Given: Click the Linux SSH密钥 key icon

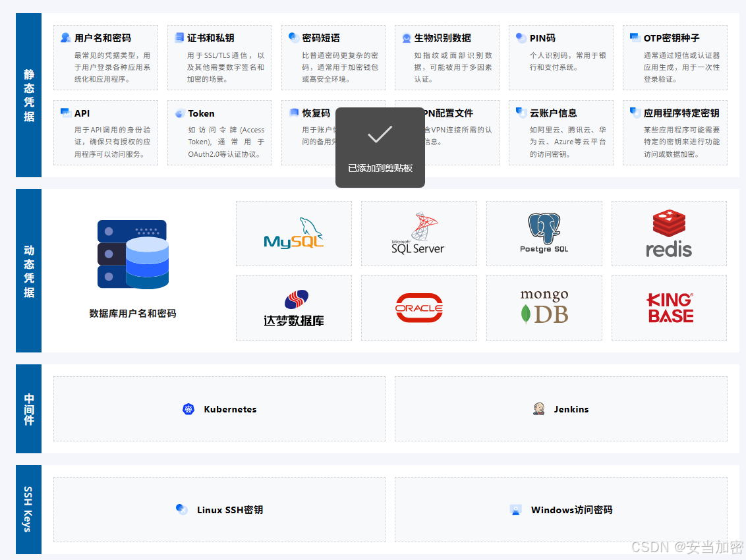Looking at the screenshot, I should pyautogui.click(x=181, y=509).
